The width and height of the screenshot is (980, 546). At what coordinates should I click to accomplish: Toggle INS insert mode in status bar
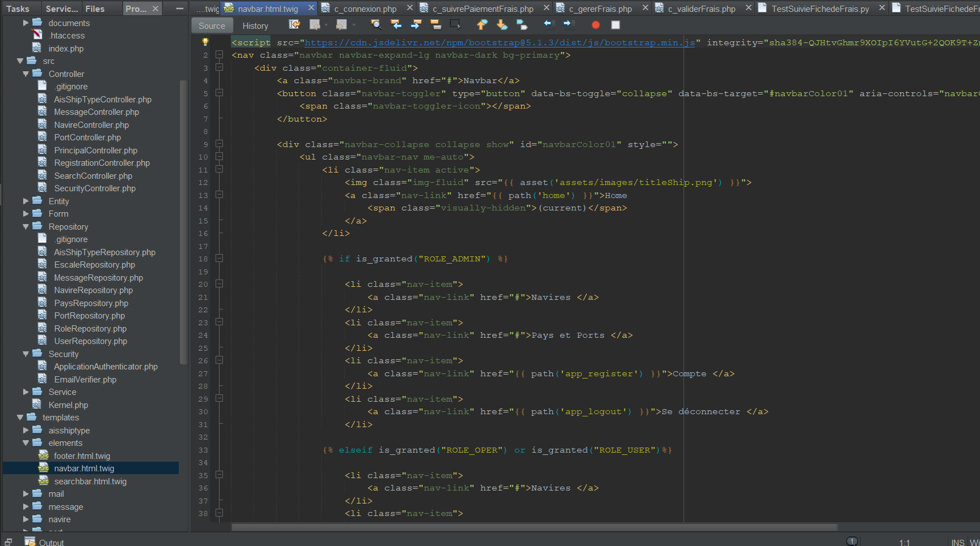click(x=958, y=542)
